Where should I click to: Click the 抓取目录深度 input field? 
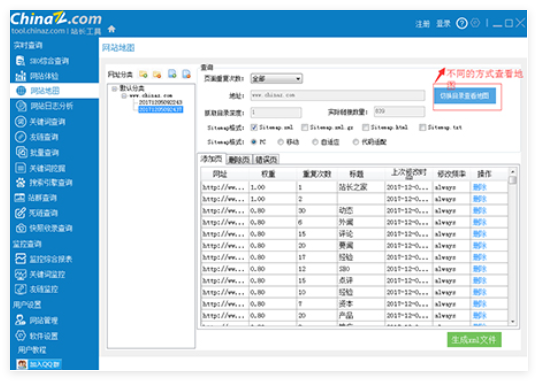(276, 112)
